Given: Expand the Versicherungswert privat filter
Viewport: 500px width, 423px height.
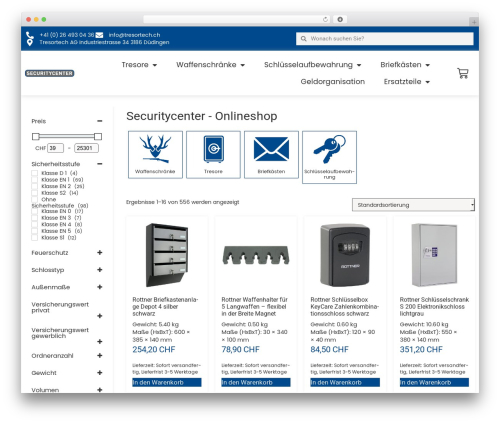Looking at the screenshot, I should pos(100,316).
